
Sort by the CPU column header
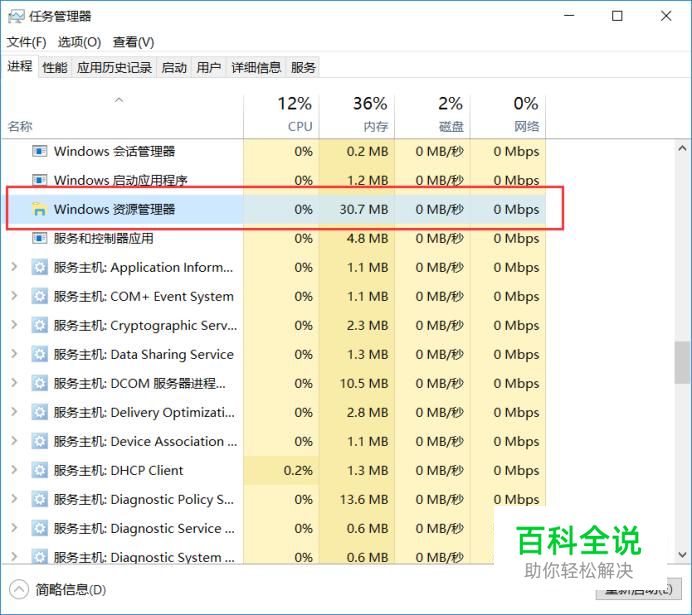[x=281, y=116]
